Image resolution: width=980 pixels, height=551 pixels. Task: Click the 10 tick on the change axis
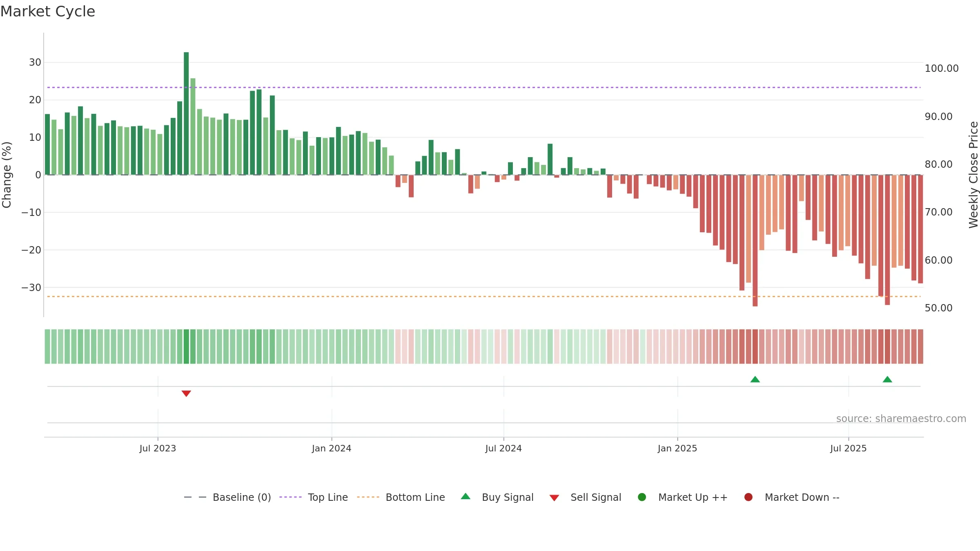coord(35,138)
